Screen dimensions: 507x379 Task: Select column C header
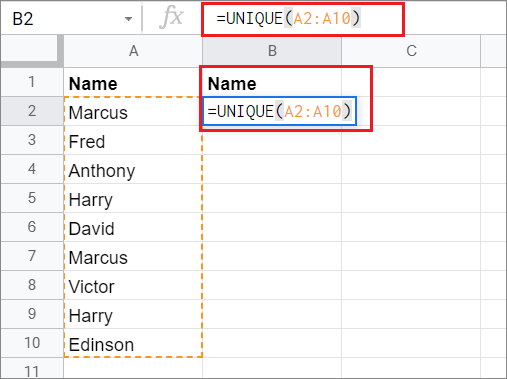click(x=411, y=51)
